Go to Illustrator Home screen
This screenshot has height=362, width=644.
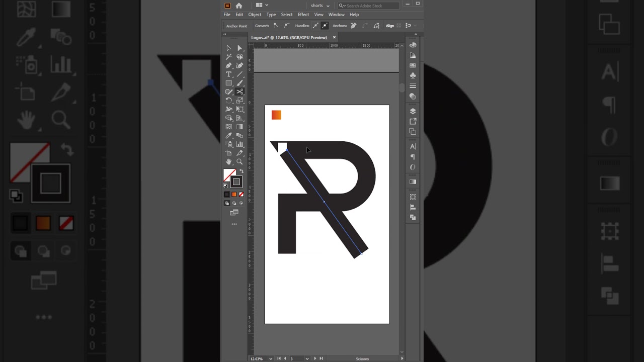[x=239, y=6]
